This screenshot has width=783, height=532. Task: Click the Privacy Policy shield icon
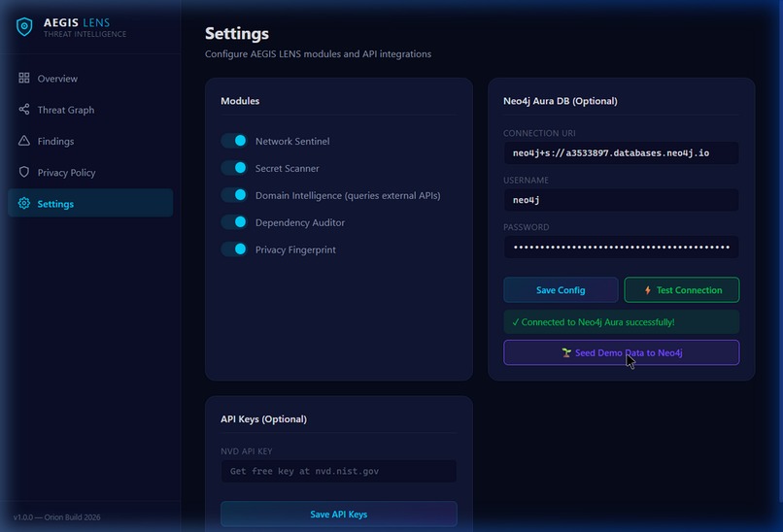24,172
